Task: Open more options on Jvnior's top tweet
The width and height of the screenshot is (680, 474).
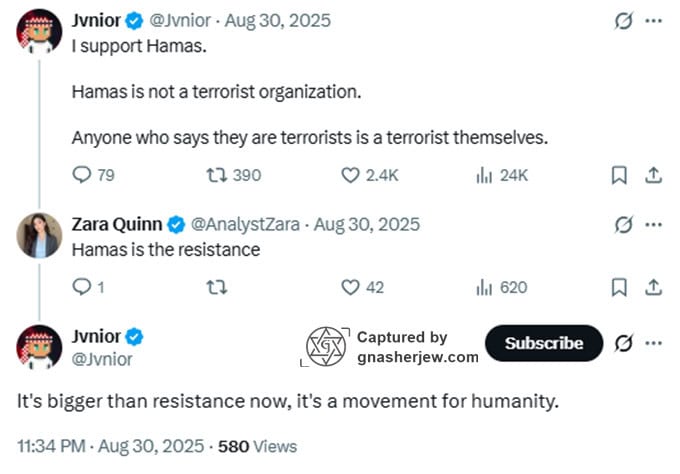Action: pyautogui.click(x=653, y=21)
